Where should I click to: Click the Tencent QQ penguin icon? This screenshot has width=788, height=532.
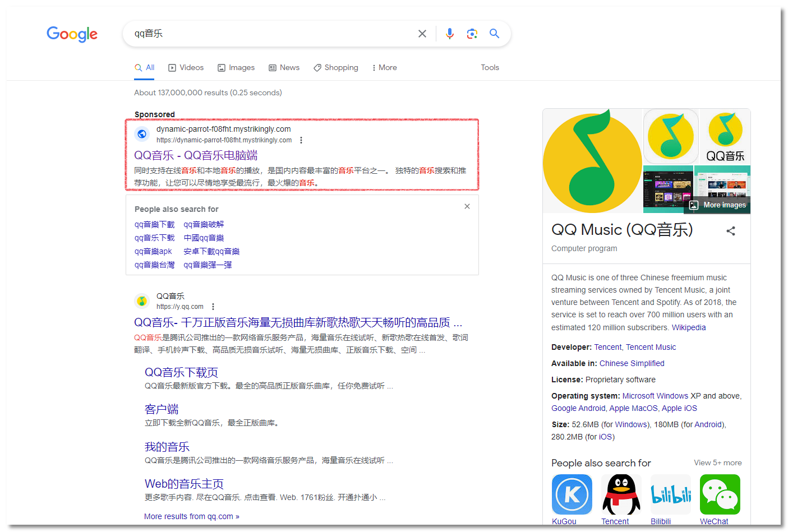(621, 494)
